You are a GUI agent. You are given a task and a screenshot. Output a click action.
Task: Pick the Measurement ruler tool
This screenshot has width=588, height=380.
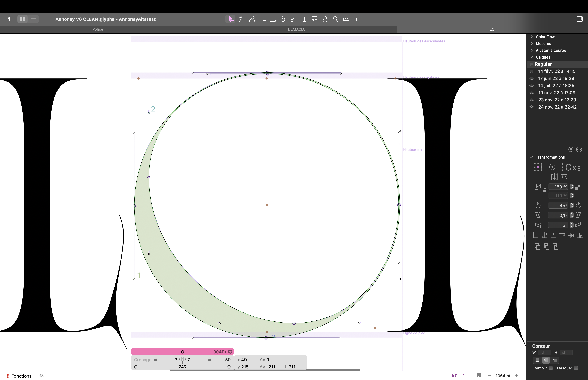pyautogui.click(x=346, y=19)
